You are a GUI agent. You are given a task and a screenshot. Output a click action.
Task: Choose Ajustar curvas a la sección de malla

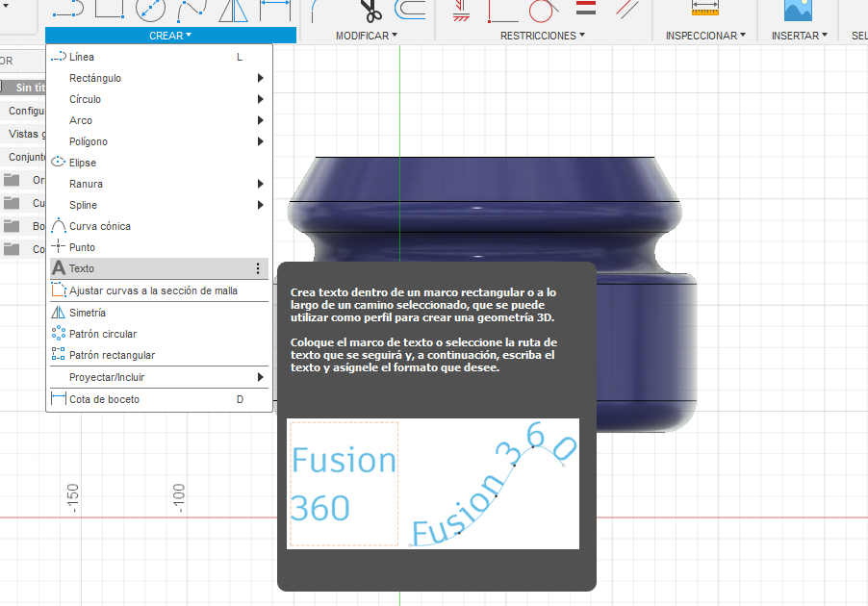coord(160,290)
